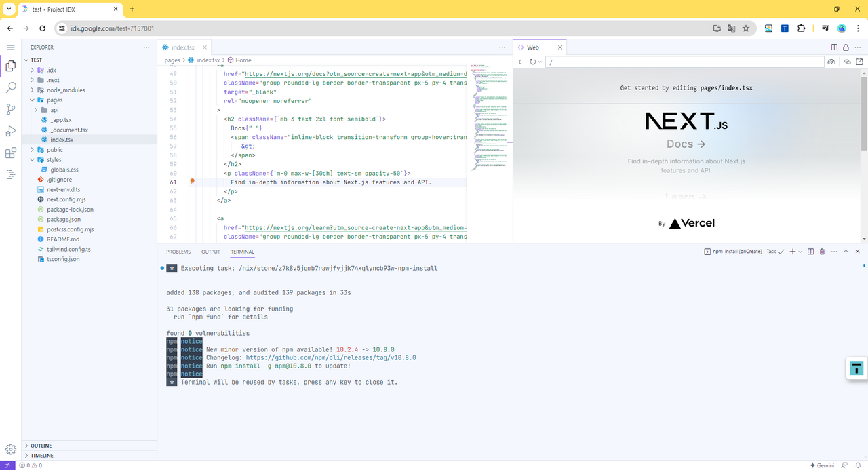The height and width of the screenshot is (470, 868).
Task: Open Manage settings gear icon
Action: point(10,449)
